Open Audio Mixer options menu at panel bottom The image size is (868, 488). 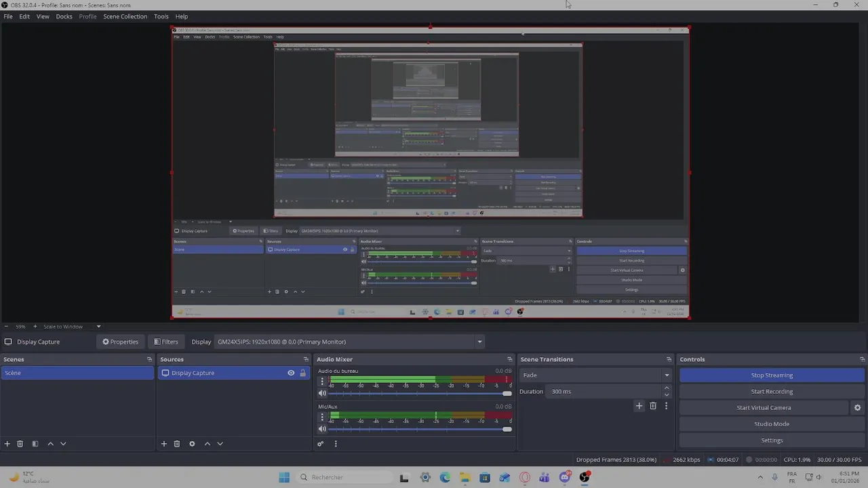coord(336,444)
